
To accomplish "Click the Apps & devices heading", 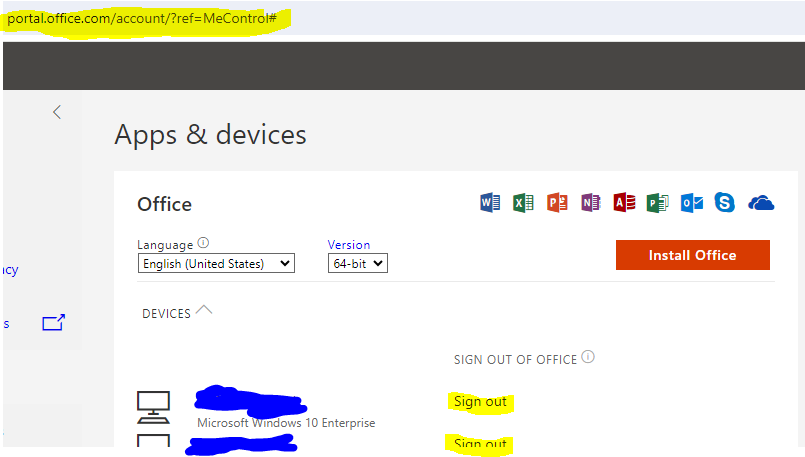I will [210, 135].
